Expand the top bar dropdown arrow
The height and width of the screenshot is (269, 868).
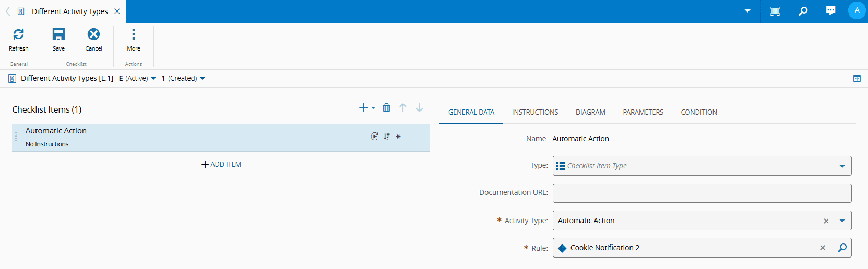click(x=747, y=11)
